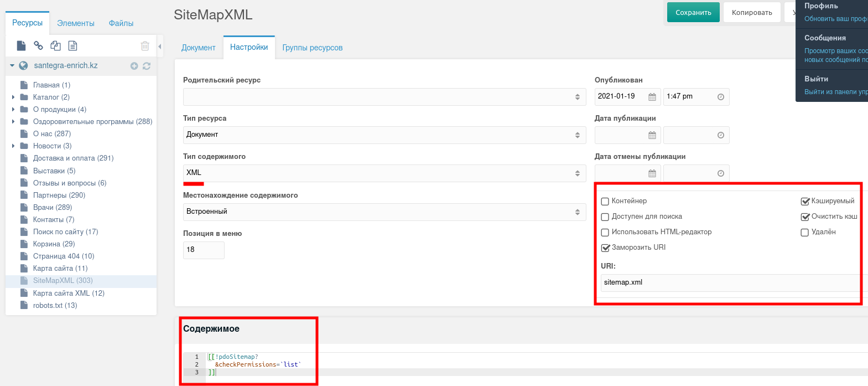
Task: Open Поиск по сайту (17) resource
Action: (x=65, y=231)
